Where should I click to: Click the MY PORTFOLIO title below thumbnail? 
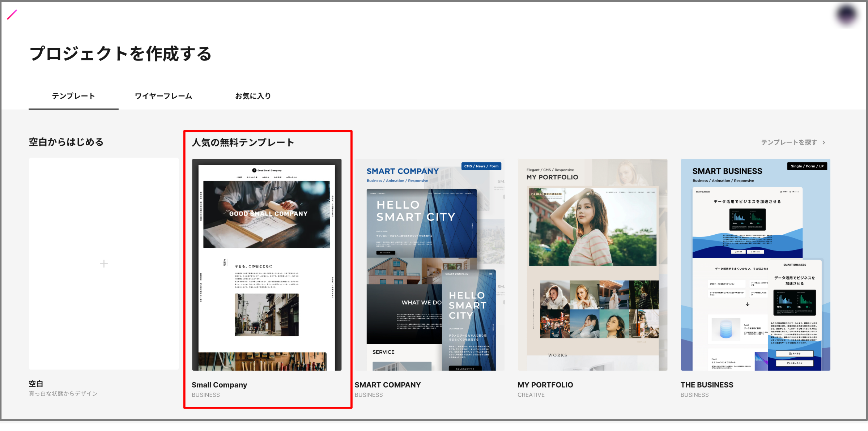point(545,385)
